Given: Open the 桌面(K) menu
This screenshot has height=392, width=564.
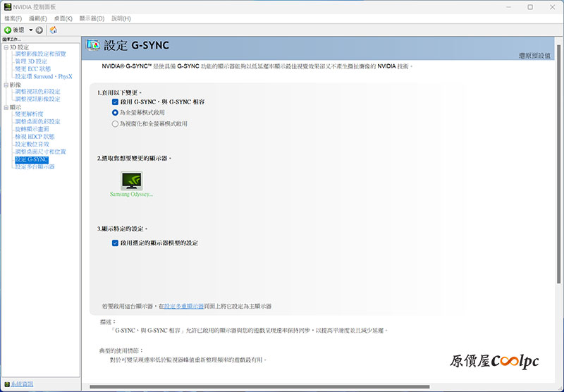Looking at the screenshot, I should [63, 18].
